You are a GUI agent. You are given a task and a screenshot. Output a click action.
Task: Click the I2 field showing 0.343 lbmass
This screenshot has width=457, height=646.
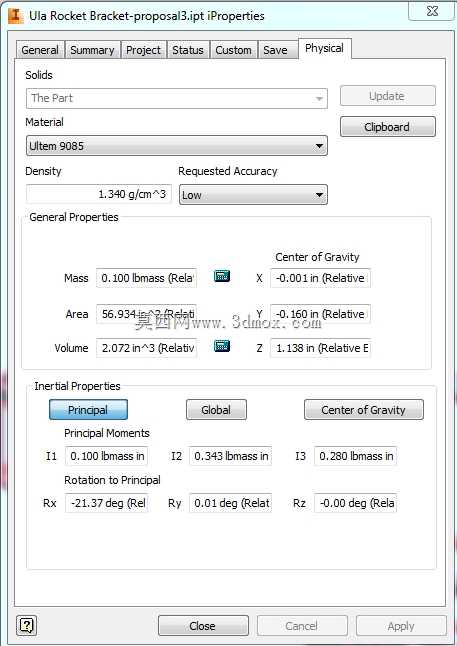click(x=230, y=456)
